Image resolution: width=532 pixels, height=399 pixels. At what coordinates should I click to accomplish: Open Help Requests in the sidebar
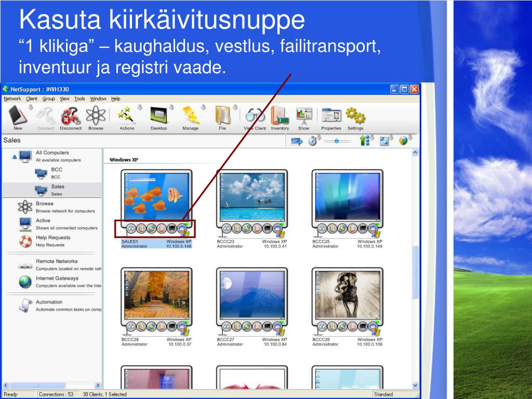(44, 241)
